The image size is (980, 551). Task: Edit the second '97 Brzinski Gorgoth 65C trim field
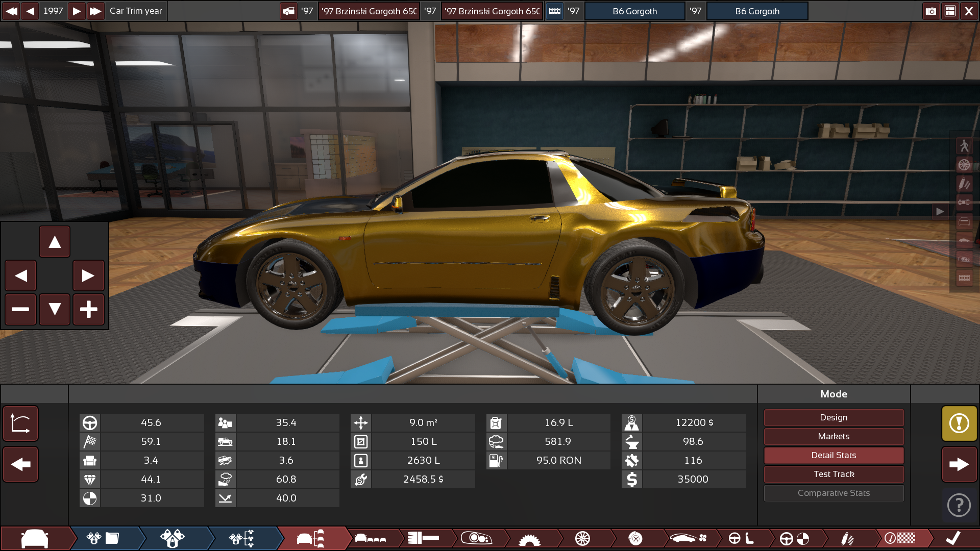click(x=492, y=11)
